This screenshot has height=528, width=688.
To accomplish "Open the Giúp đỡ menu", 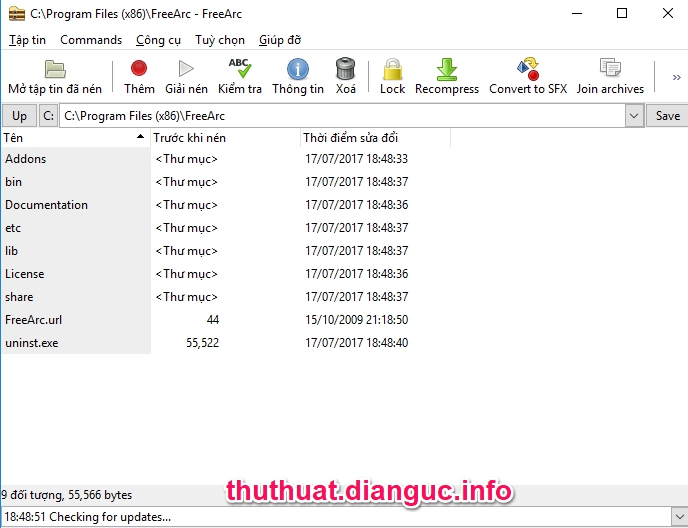I will [280, 40].
